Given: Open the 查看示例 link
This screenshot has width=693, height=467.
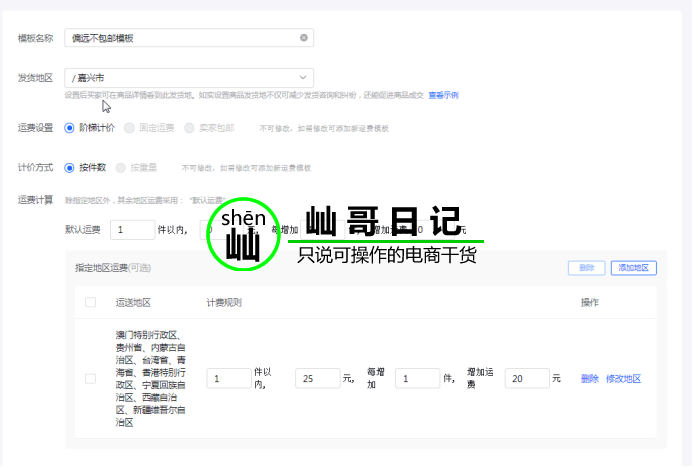Looking at the screenshot, I should pos(443,95).
